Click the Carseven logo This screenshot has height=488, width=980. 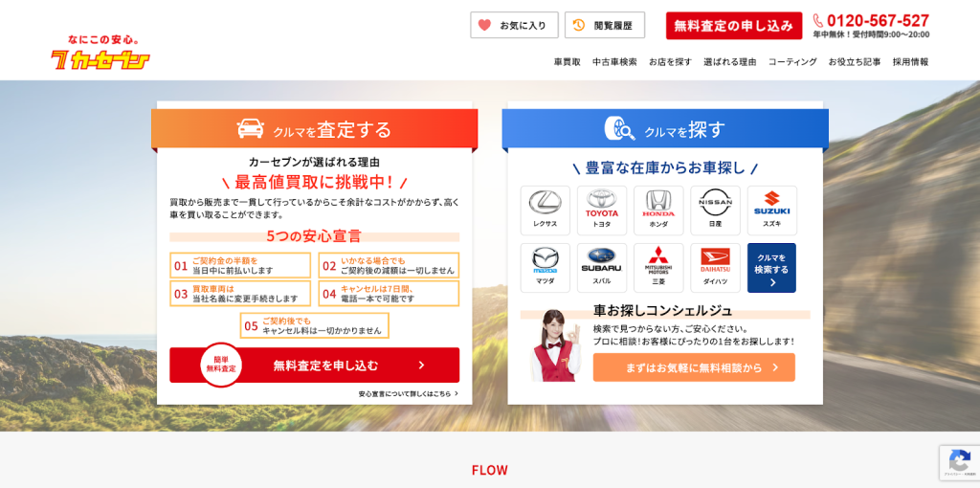[100, 55]
